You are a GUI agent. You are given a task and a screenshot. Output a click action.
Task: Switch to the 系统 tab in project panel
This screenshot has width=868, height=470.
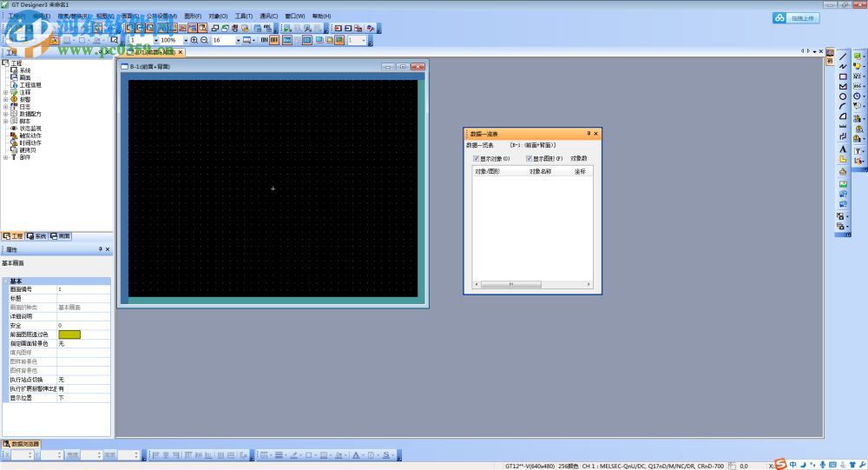[36, 236]
